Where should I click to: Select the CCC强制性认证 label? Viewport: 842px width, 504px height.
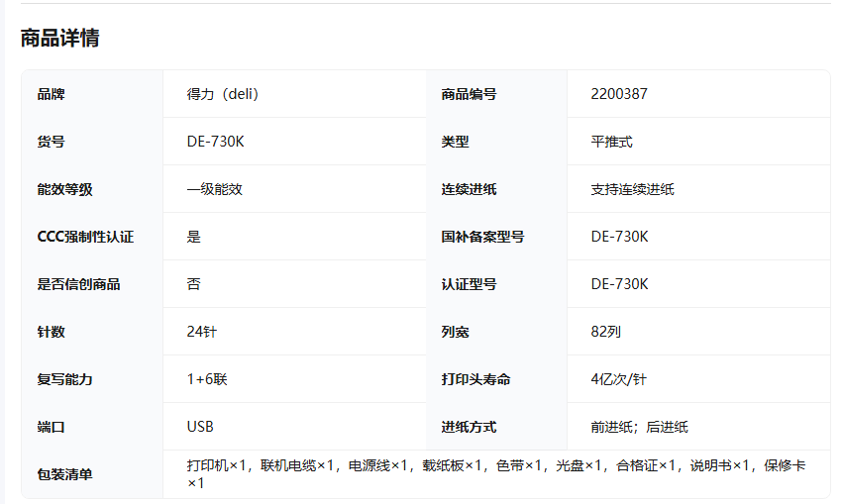[x=85, y=237]
